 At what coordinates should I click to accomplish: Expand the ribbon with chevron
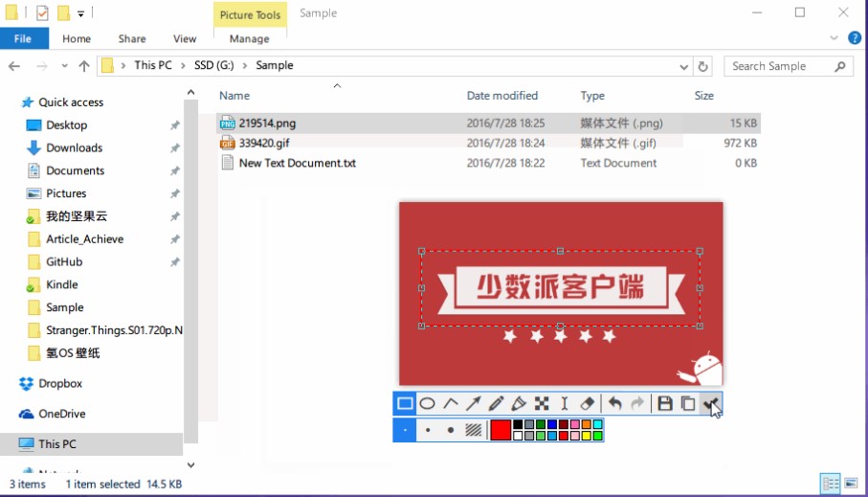834,39
